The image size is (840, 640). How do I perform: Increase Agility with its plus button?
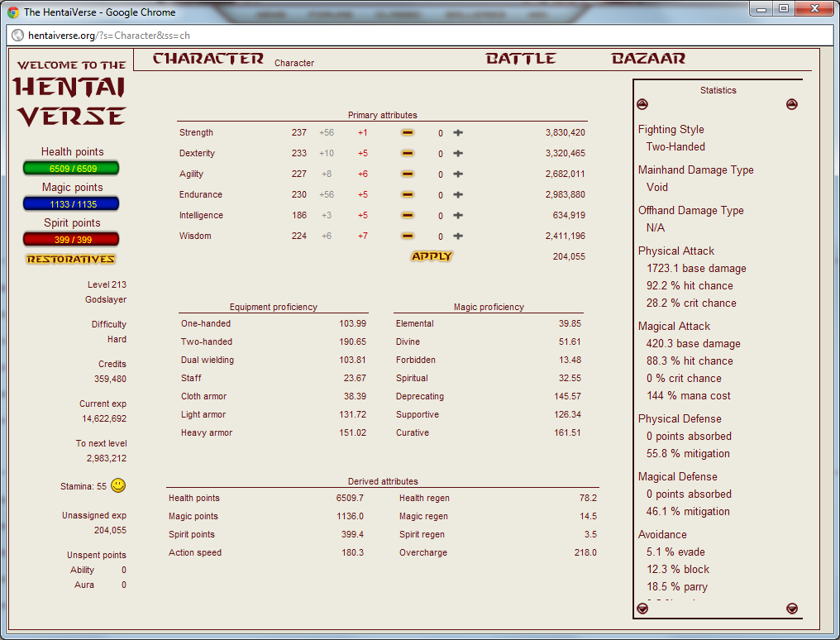tap(458, 174)
